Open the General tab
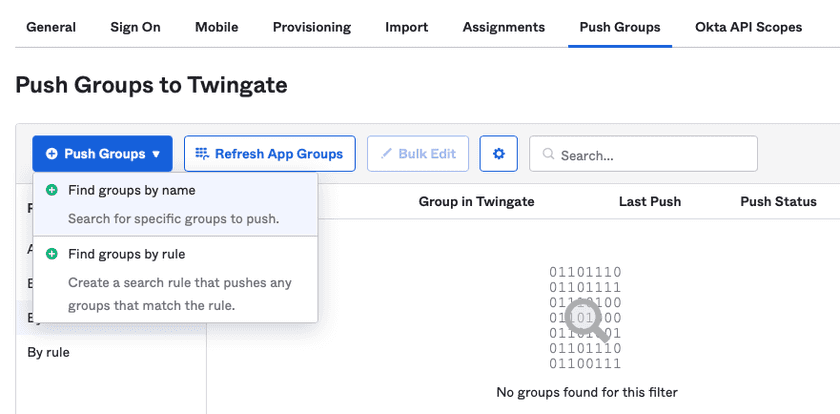The height and width of the screenshot is (414, 840). 51,27
